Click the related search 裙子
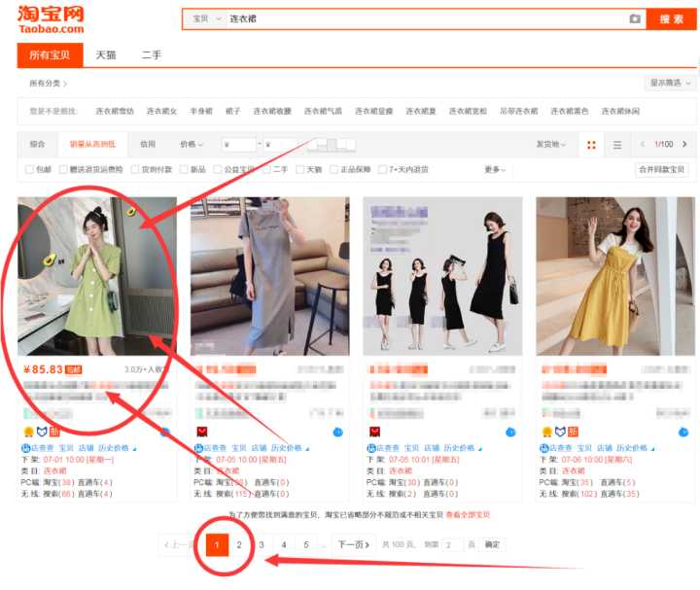Screen dimensions: 700x590 [x=233, y=111]
